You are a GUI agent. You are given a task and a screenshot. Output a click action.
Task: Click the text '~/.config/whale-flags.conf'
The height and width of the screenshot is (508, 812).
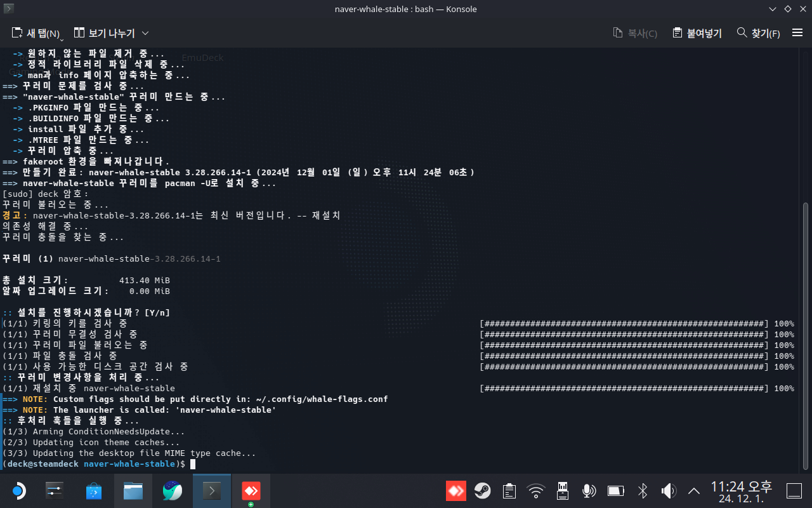click(x=322, y=399)
